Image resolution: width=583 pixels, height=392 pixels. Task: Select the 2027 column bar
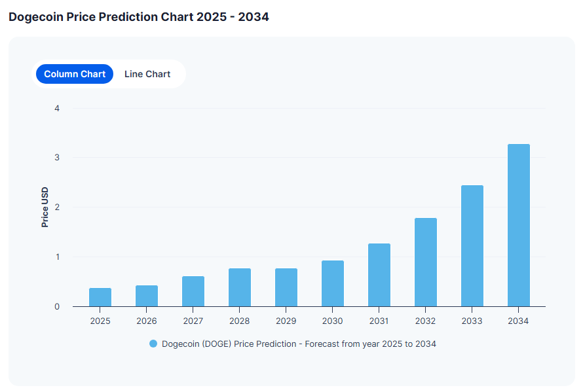193,291
